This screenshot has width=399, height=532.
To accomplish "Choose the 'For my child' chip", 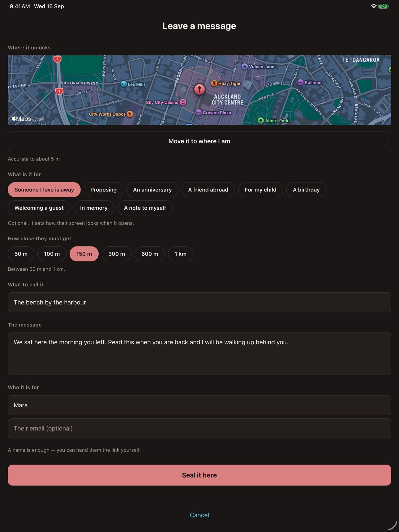I will 260,190.
